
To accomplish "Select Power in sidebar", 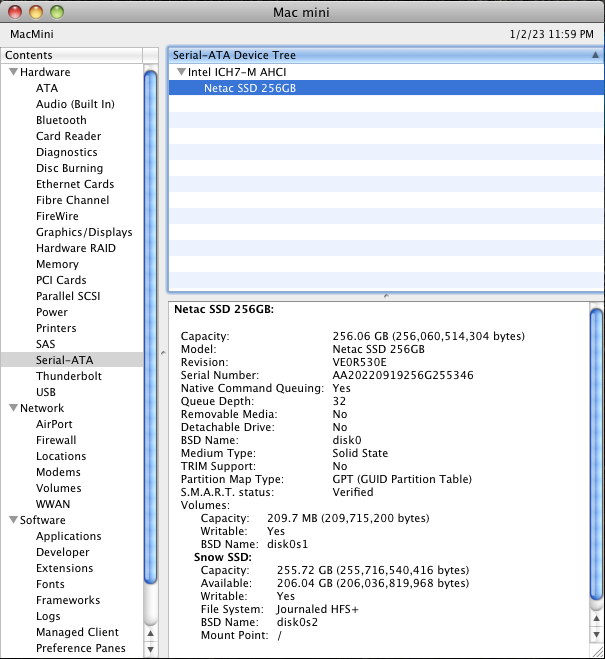I will coord(52,312).
